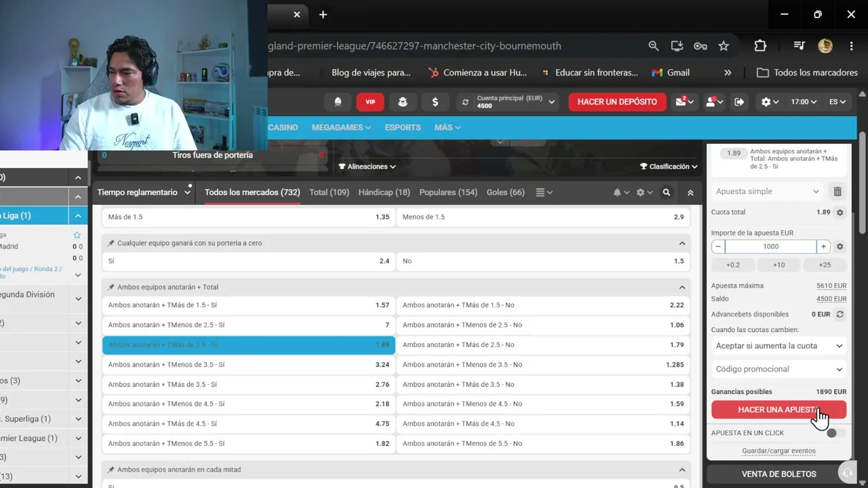Click the bet amount input field

(770, 247)
